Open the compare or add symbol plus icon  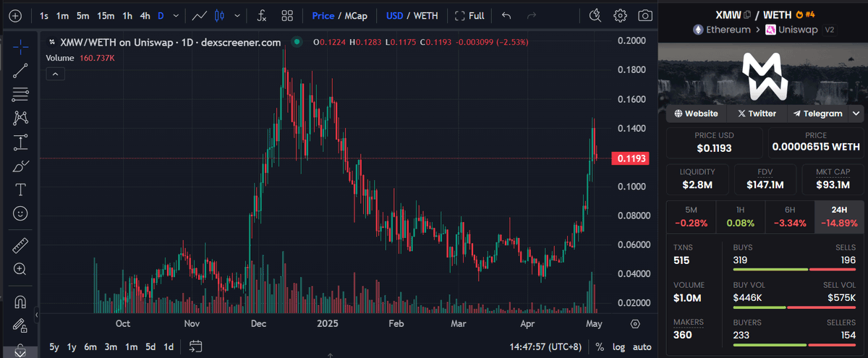16,15
